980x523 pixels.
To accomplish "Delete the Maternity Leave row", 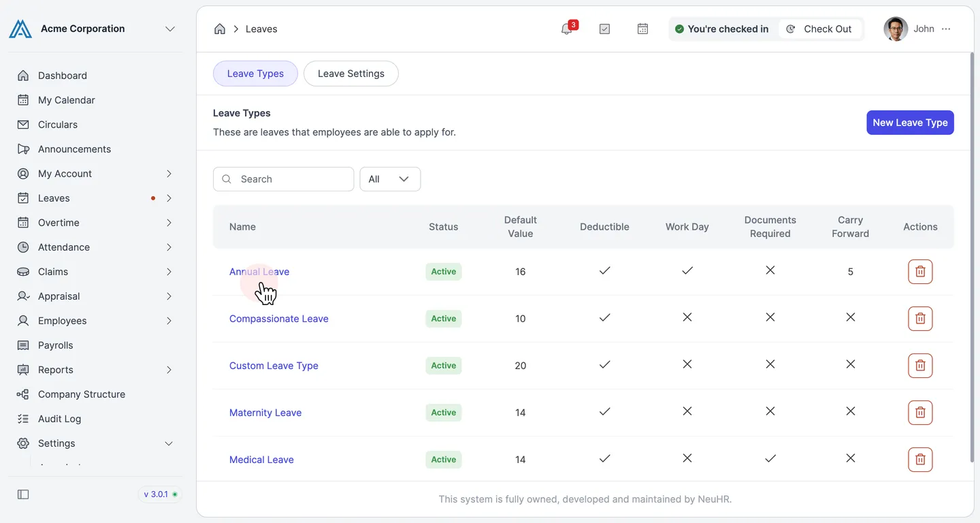I will [x=920, y=413].
